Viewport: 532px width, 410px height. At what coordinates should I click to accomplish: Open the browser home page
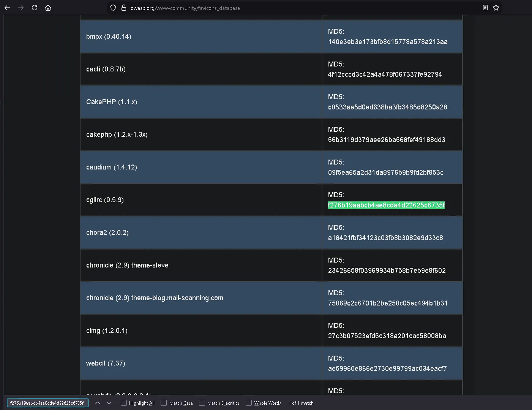point(48,8)
